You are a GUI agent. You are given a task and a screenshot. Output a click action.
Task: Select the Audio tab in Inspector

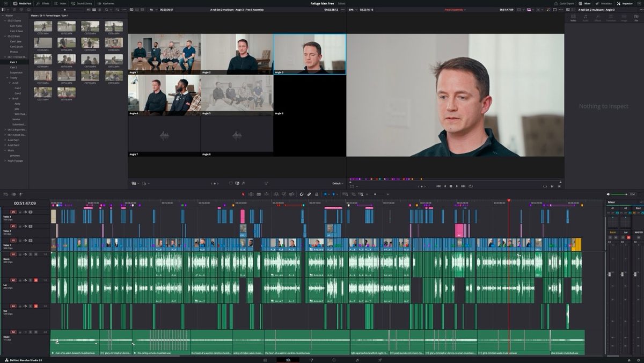tap(586, 18)
